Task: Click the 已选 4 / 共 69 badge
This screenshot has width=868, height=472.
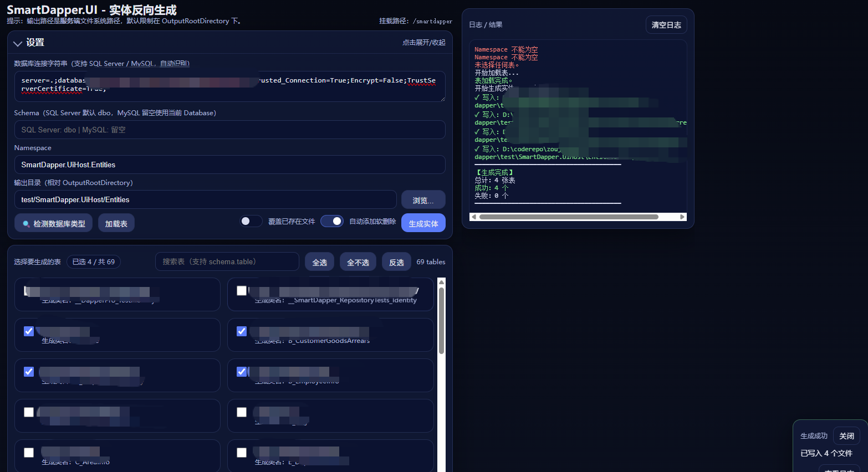Action: 94,261
